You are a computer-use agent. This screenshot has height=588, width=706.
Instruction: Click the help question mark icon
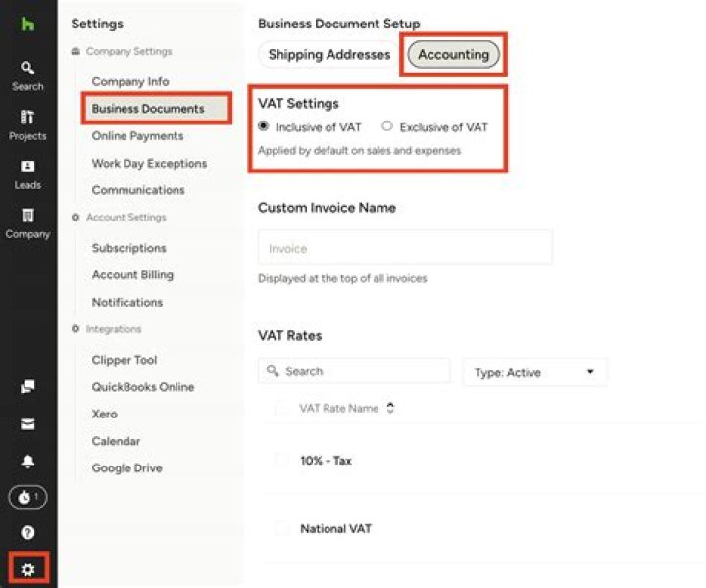point(27,533)
